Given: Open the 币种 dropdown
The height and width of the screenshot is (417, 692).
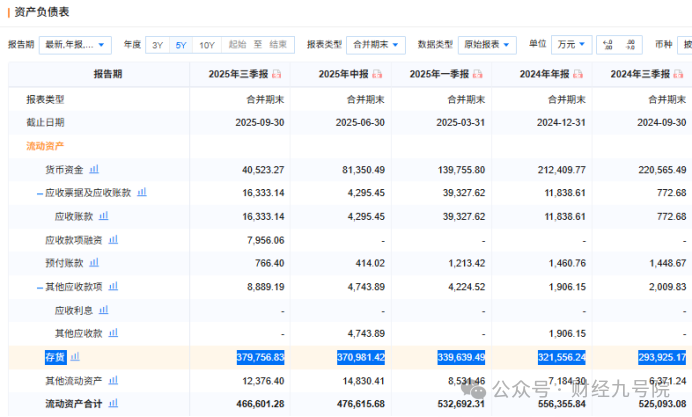Looking at the screenshot, I should tap(684, 45).
